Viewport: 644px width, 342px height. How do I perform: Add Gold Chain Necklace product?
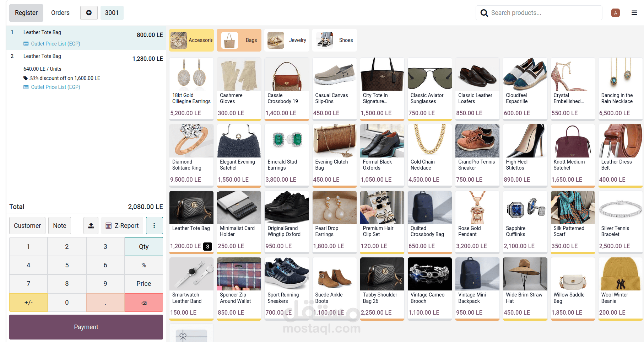430,155
